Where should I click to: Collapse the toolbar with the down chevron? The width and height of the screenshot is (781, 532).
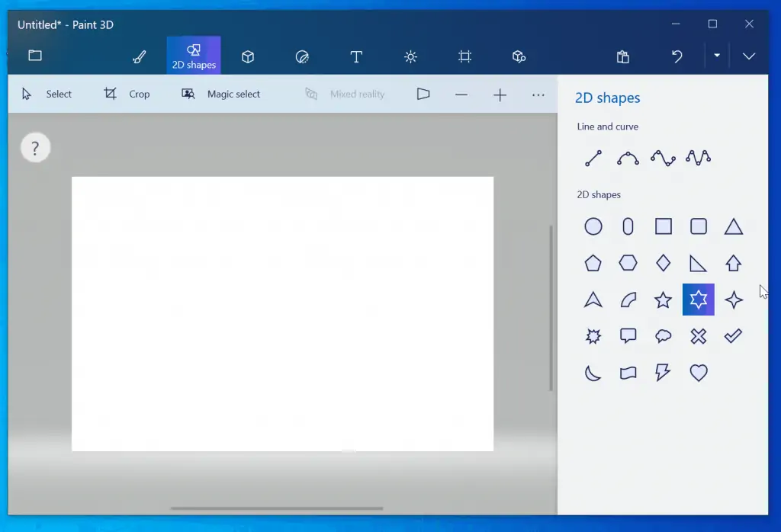tap(749, 56)
